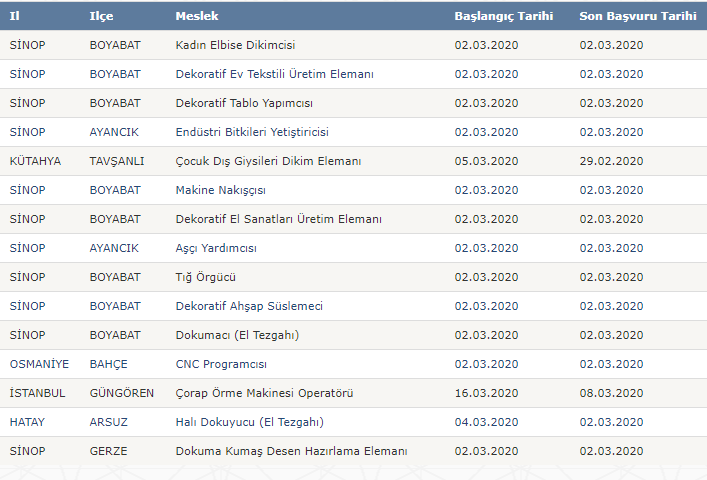Click the Meslek column header

(197, 16)
